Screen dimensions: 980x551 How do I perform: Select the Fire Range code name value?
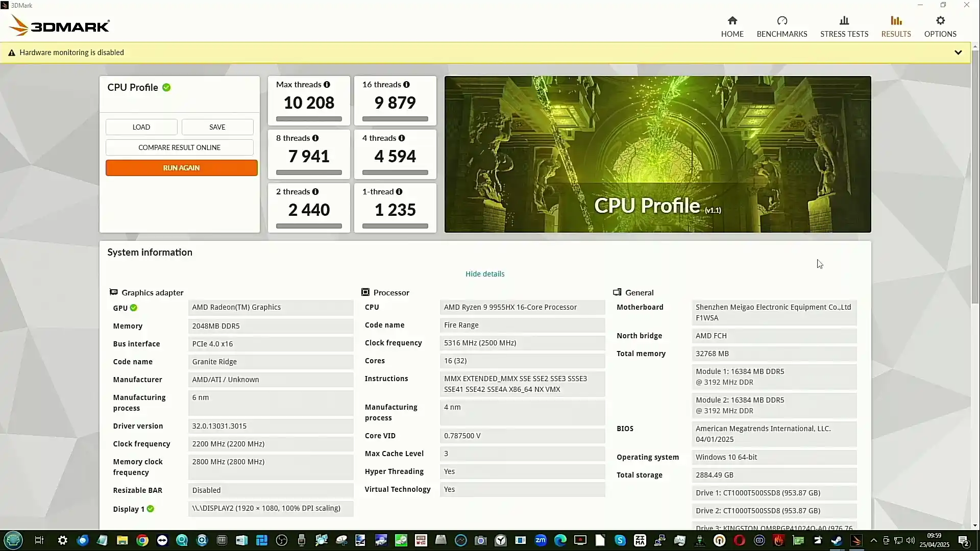(x=522, y=325)
